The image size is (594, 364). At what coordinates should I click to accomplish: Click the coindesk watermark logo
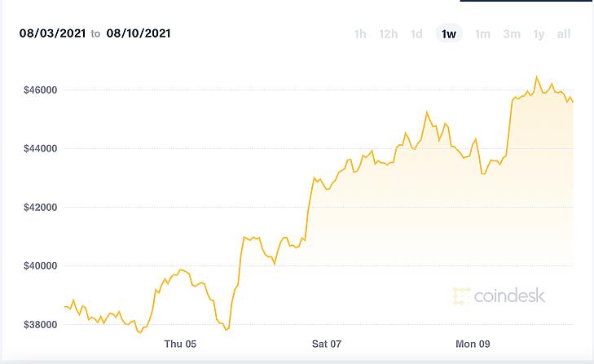pyautogui.click(x=499, y=296)
